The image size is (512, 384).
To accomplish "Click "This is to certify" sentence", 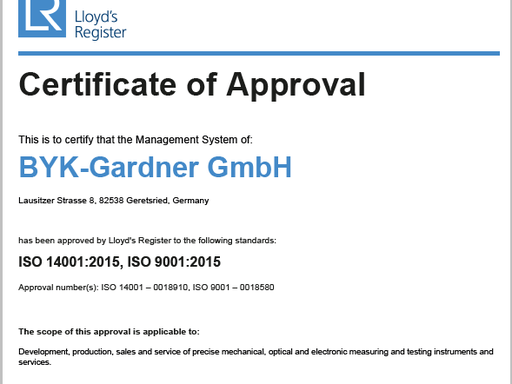I will [135, 140].
